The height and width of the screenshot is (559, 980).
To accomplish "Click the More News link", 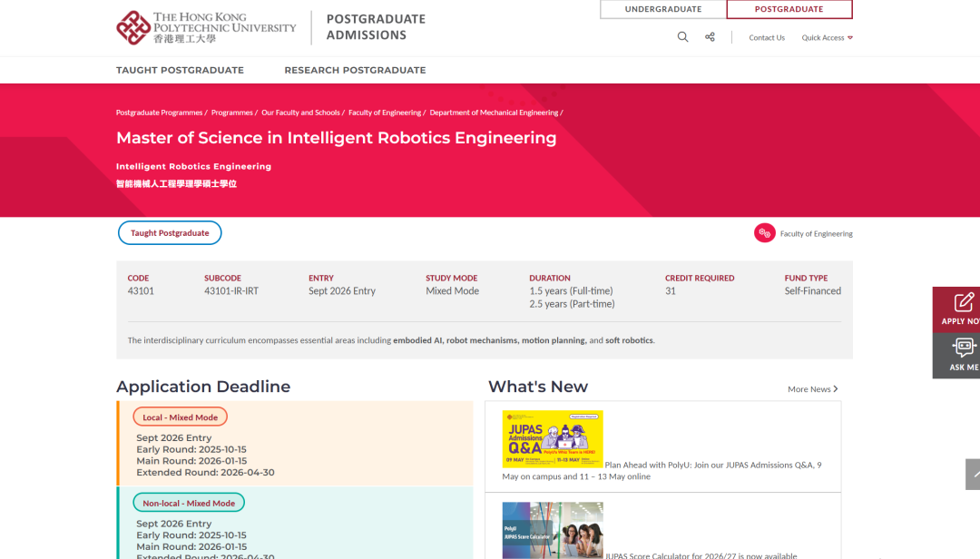I will tap(812, 389).
